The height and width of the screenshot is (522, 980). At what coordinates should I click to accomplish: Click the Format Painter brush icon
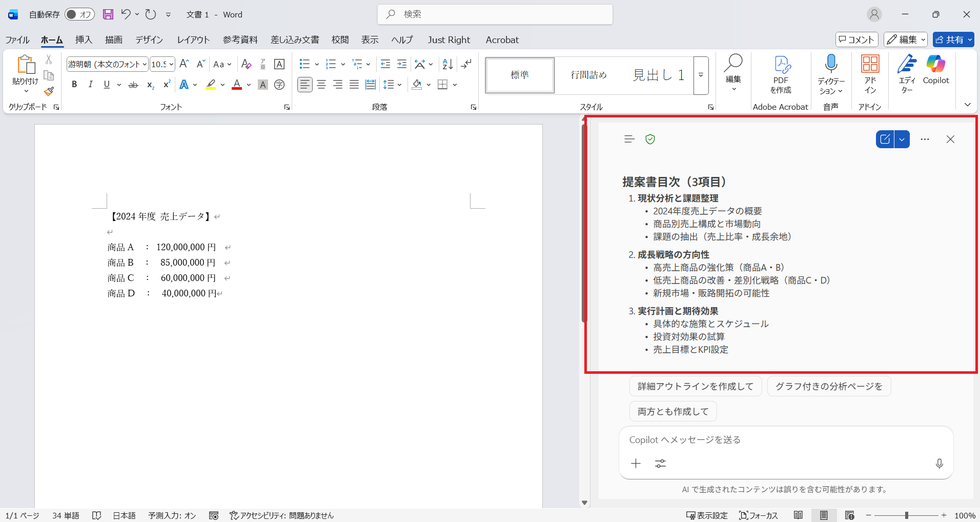tap(49, 92)
